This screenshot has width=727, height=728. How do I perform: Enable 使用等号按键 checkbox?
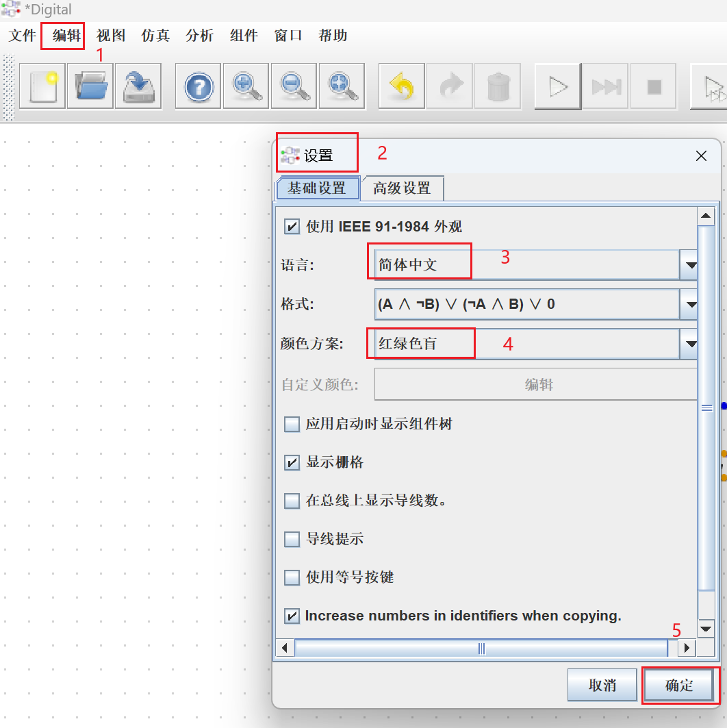(x=292, y=577)
